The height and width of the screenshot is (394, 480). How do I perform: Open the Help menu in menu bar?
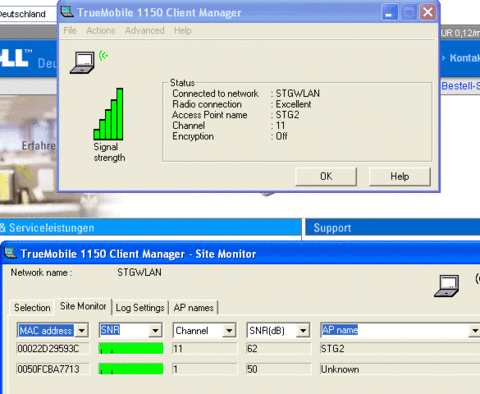tap(183, 31)
